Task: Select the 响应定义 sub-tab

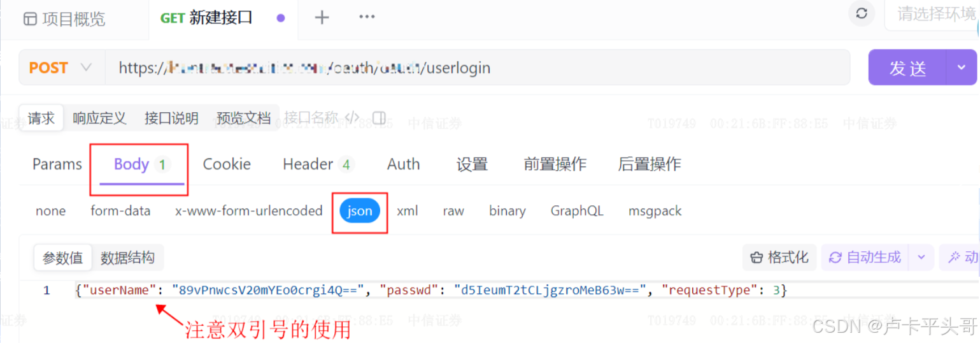Action: tap(99, 118)
